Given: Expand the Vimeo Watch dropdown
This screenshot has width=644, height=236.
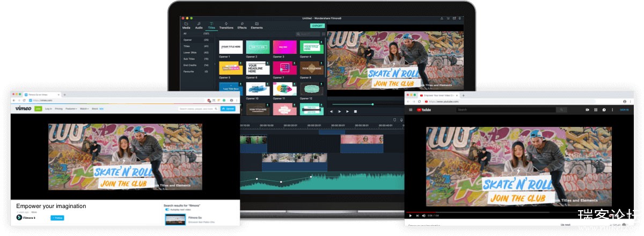Looking at the screenshot, I should (85, 109).
